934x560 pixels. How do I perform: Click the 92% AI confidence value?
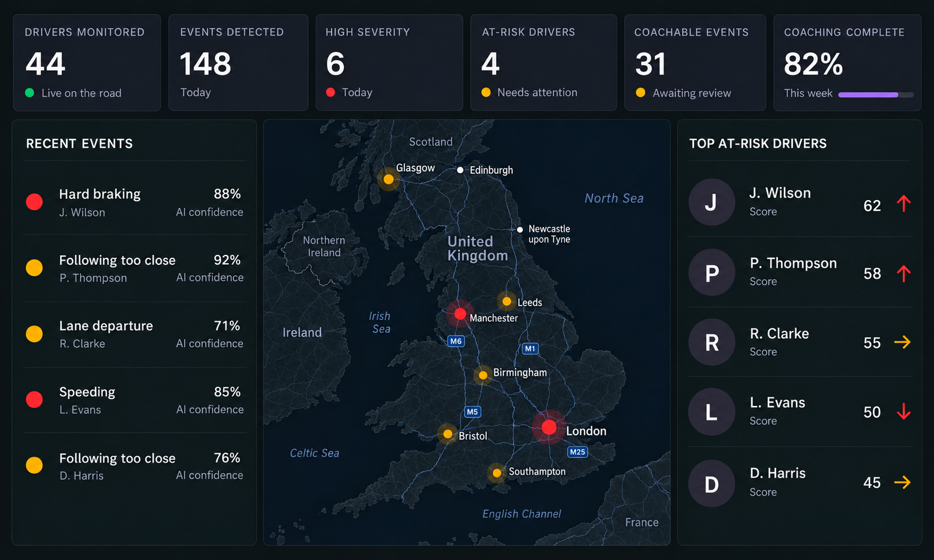227,260
